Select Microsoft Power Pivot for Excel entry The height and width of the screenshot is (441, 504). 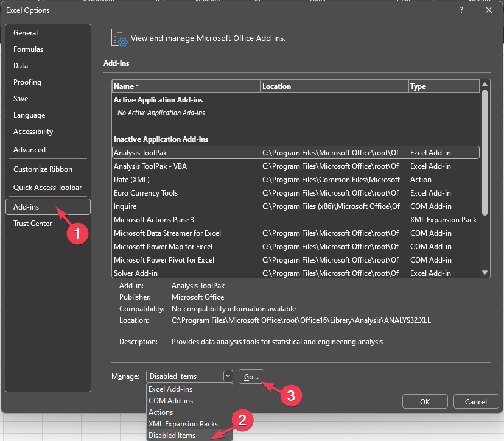[164, 260]
